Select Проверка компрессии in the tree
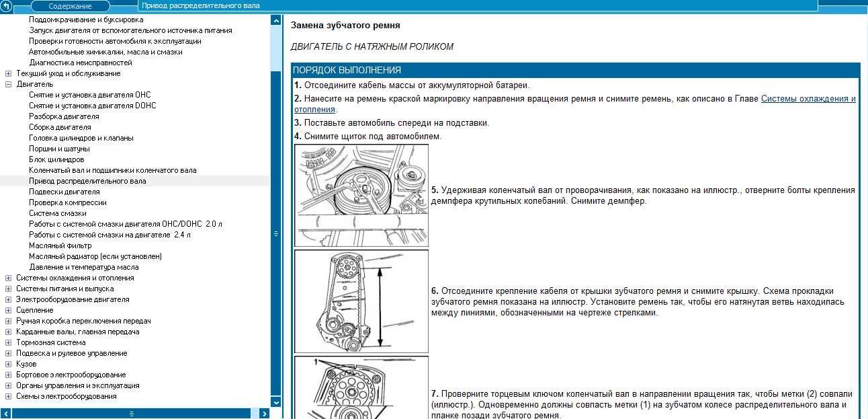This screenshot has height=419, width=868. 68,202
